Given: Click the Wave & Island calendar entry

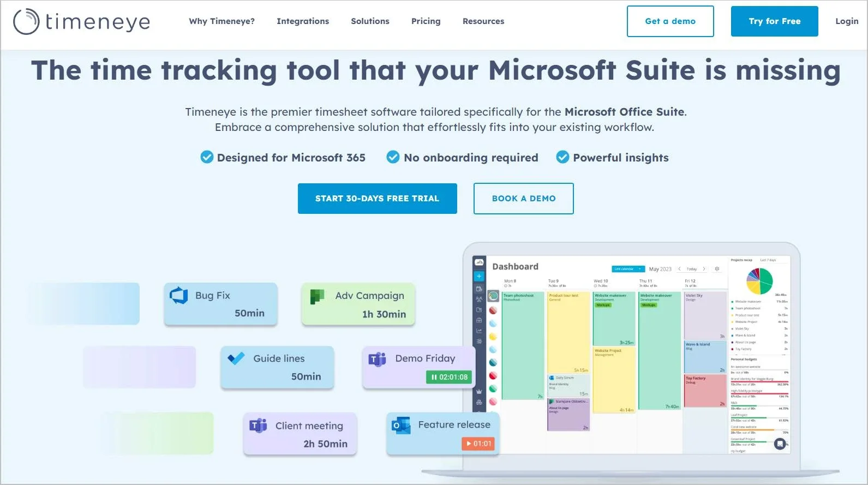Looking at the screenshot, I should click(705, 357).
